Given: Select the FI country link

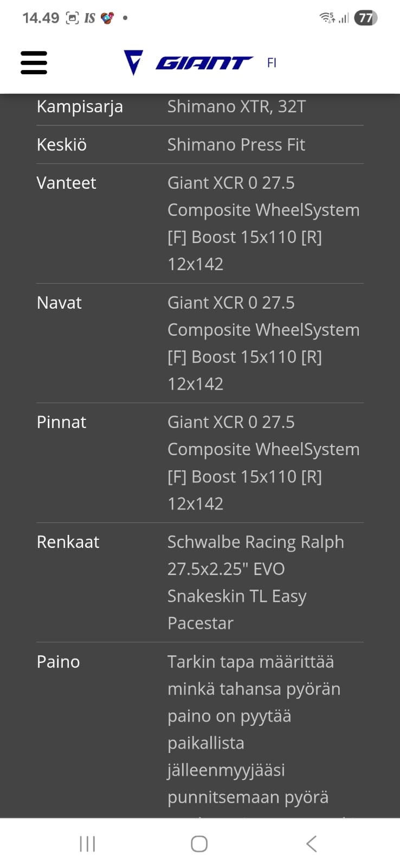Looking at the screenshot, I should (x=272, y=63).
